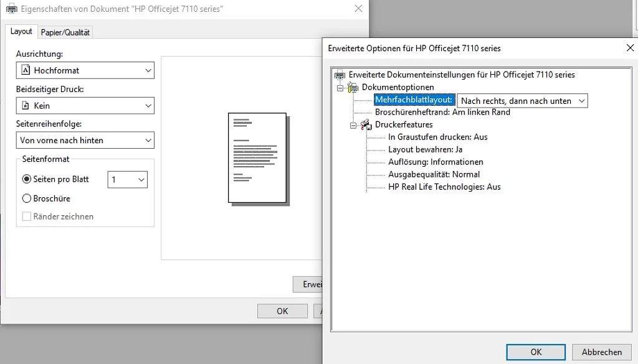Click the page icon beside Kein
The height and width of the screenshot is (364, 638).
pos(25,106)
